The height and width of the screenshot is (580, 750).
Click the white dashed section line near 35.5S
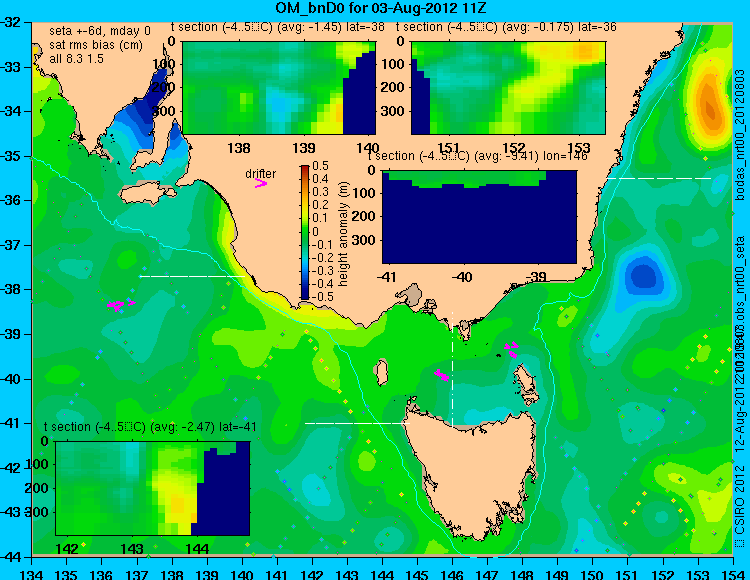pos(659,178)
